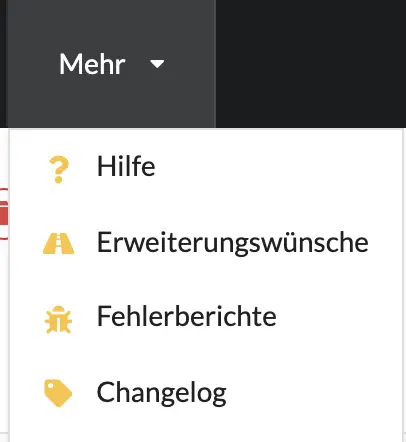Click the white triangle arrow in header
This screenshot has height=442, width=406.
(x=157, y=63)
